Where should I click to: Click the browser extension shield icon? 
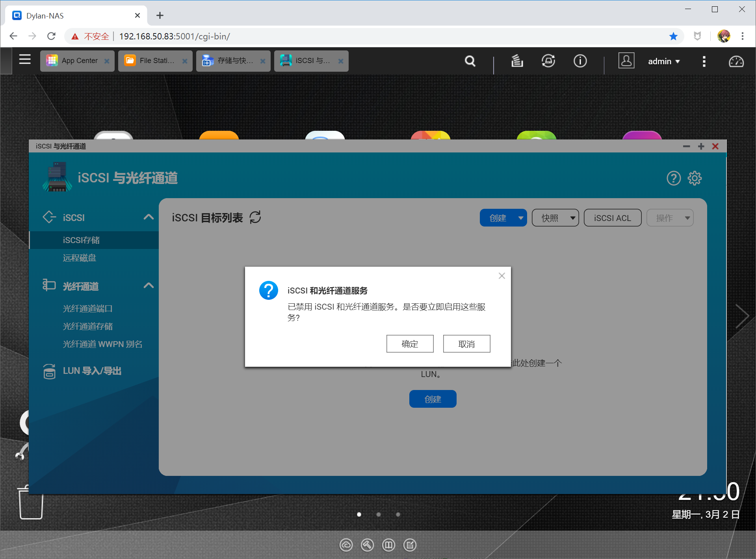[x=697, y=36]
